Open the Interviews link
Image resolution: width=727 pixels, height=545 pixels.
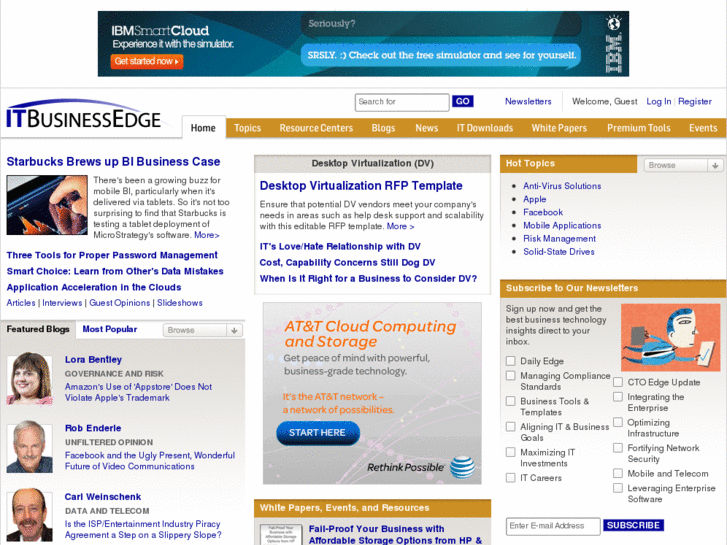pyautogui.click(x=62, y=302)
